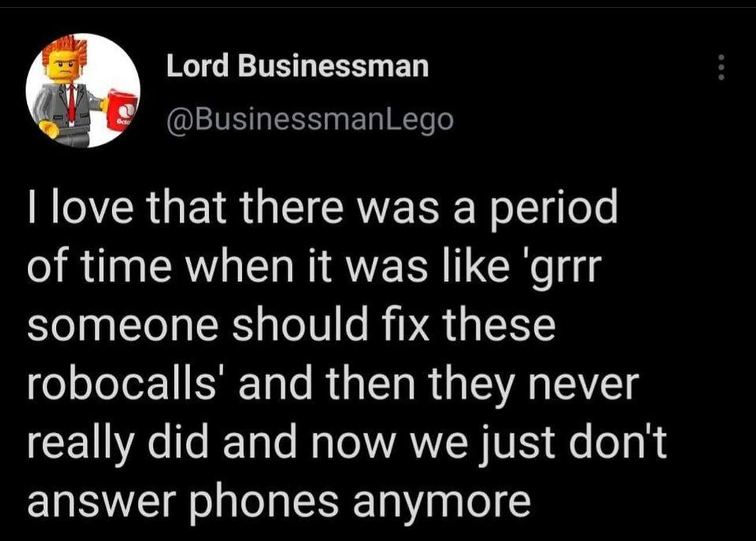Click the first tweet line starting 'I love'
Viewport: 756px width, 541px height.
coord(322,209)
